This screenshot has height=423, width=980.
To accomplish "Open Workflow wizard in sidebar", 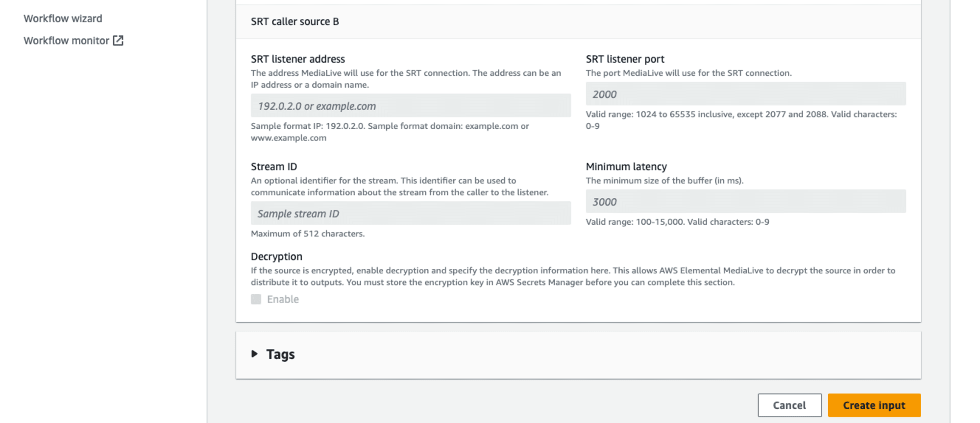I will click(63, 19).
